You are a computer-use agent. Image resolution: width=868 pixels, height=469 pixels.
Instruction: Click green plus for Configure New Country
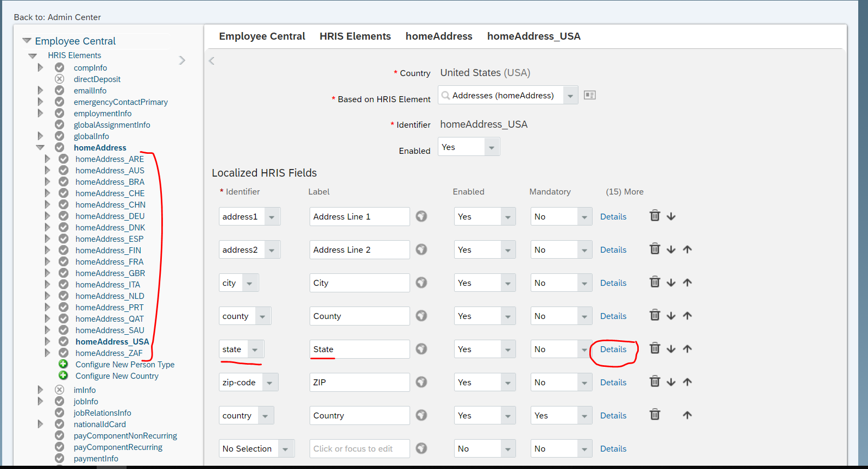[63, 376]
